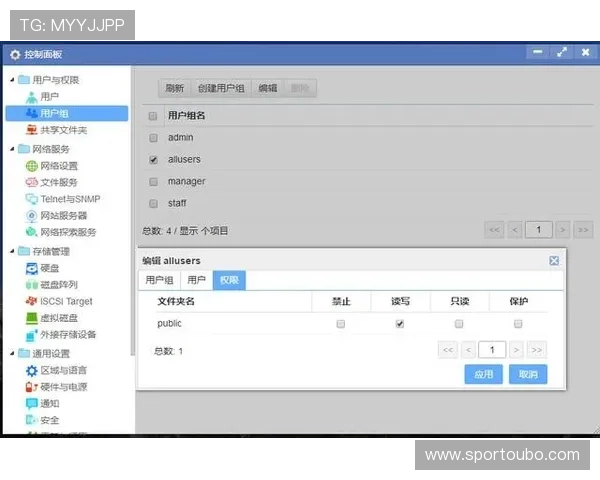The height and width of the screenshot is (480, 600).
Task: Check 禁止 for public folder
Action: coord(341,324)
